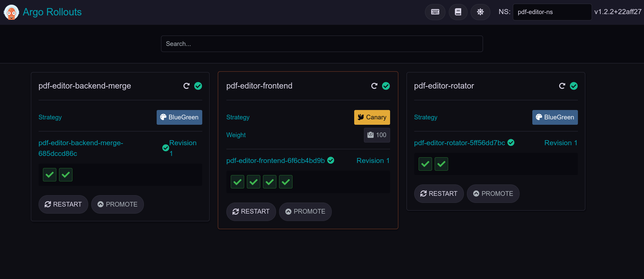The image size is (644, 279).
Task: Restart the pdf-editor-backend-merge rollout
Action: pyautogui.click(x=63, y=205)
